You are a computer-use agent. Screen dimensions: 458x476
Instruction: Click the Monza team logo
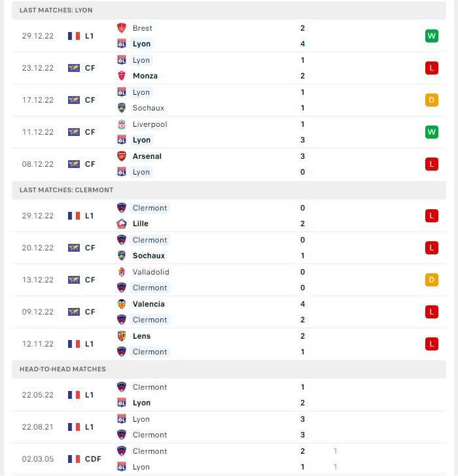(122, 76)
